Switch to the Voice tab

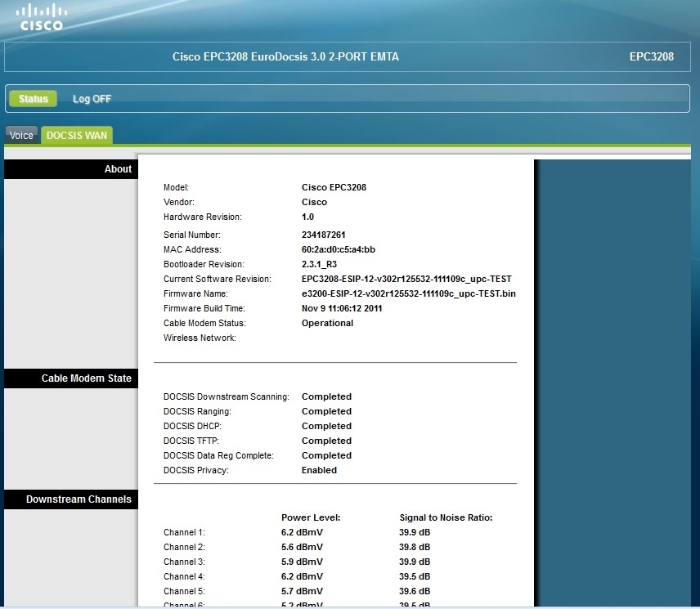pyautogui.click(x=21, y=135)
